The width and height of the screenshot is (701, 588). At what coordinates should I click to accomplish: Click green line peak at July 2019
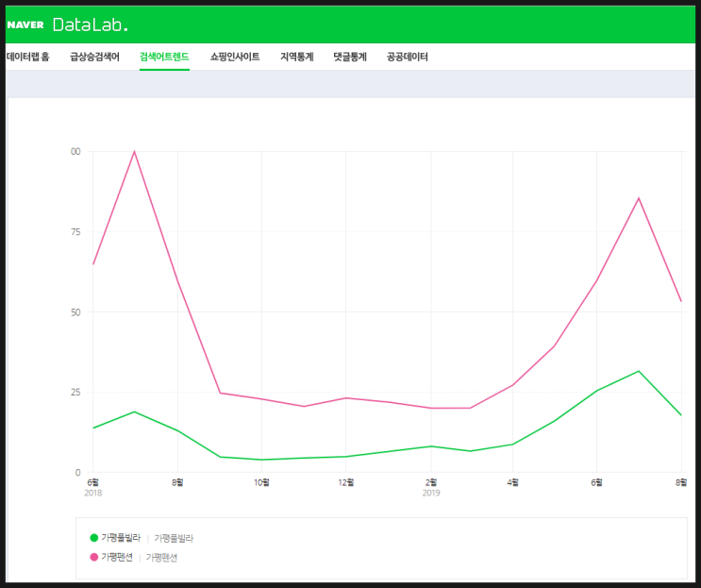(639, 371)
